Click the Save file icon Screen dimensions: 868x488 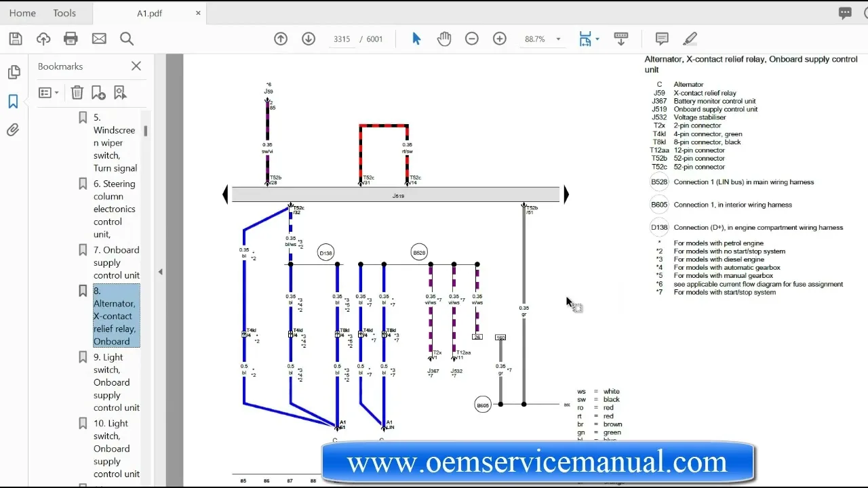(x=16, y=39)
